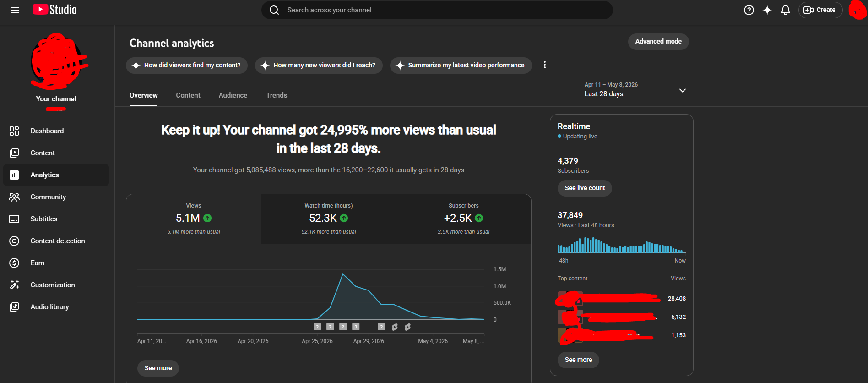
Task: Open the hamburger navigation menu
Action: pyautogui.click(x=15, y=10)
